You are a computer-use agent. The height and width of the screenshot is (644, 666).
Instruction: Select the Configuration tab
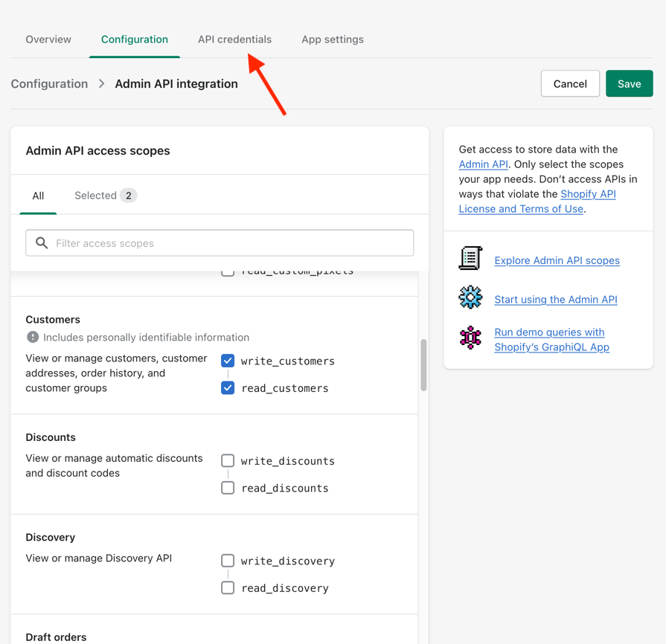[x=135, y=39]
